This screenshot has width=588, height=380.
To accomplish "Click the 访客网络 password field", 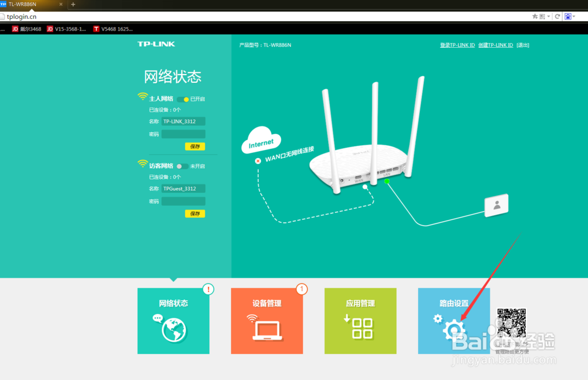I will pyautogui.click(x=183, y=201).
